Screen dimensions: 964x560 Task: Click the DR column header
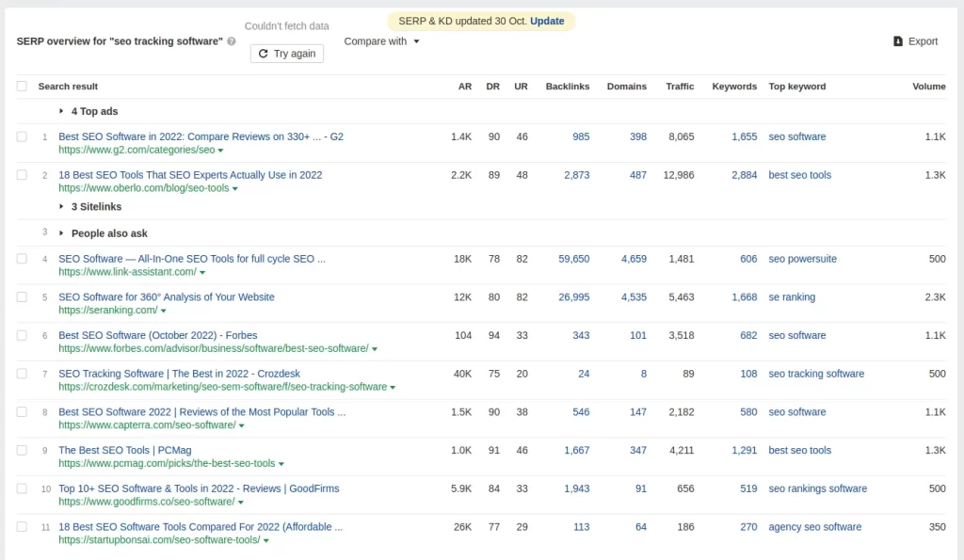[492, 86]
